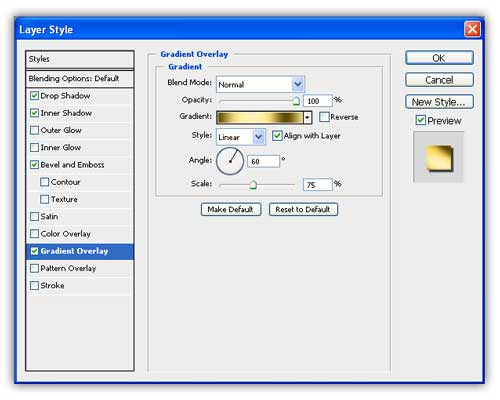
Task: Disable the Drop Shadow checkbox
Action: coord(34,96)
